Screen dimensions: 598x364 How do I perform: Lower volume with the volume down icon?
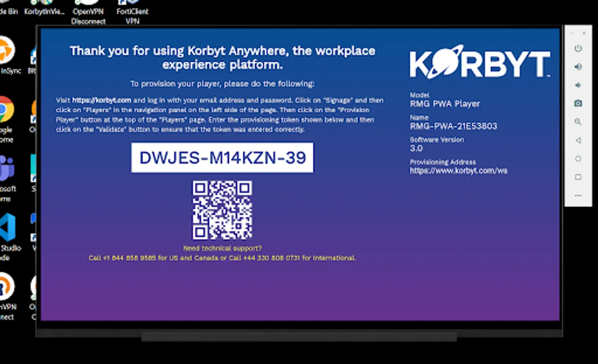pyautogui.click(x=578, y=85)
